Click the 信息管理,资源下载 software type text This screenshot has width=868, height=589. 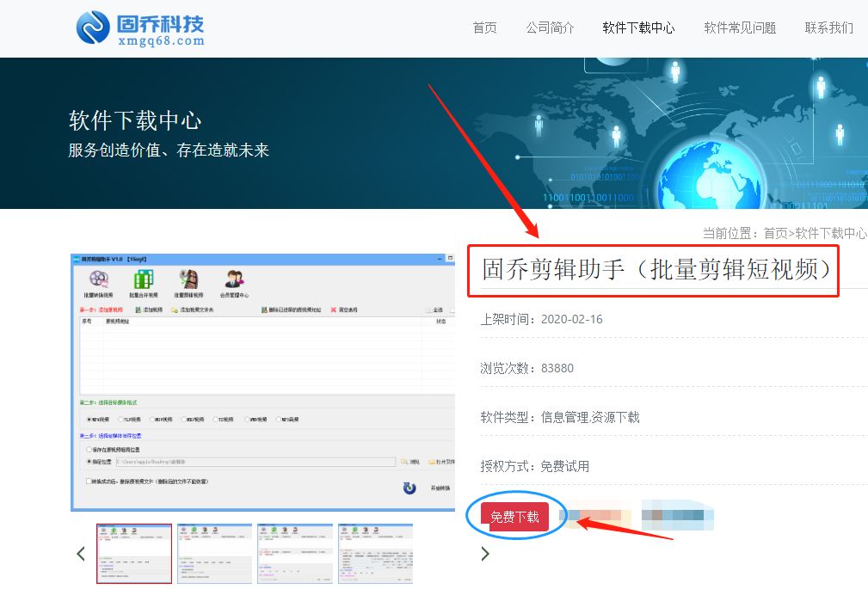(590, 417)
